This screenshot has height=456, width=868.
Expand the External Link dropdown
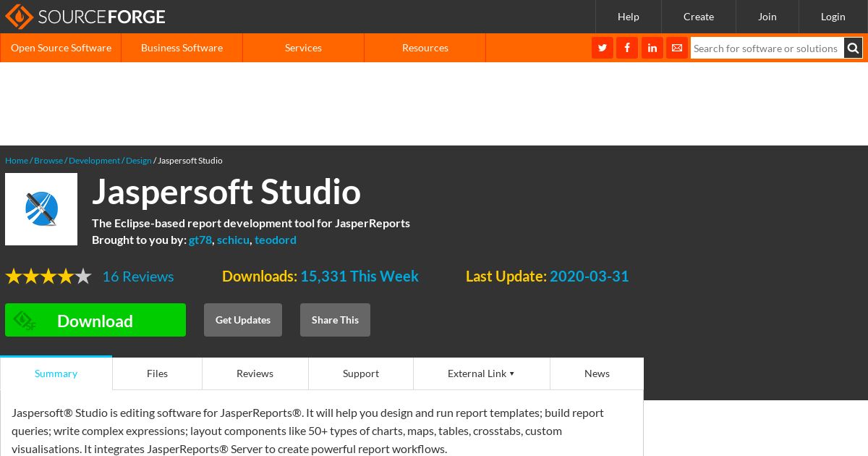click(482, 373)
